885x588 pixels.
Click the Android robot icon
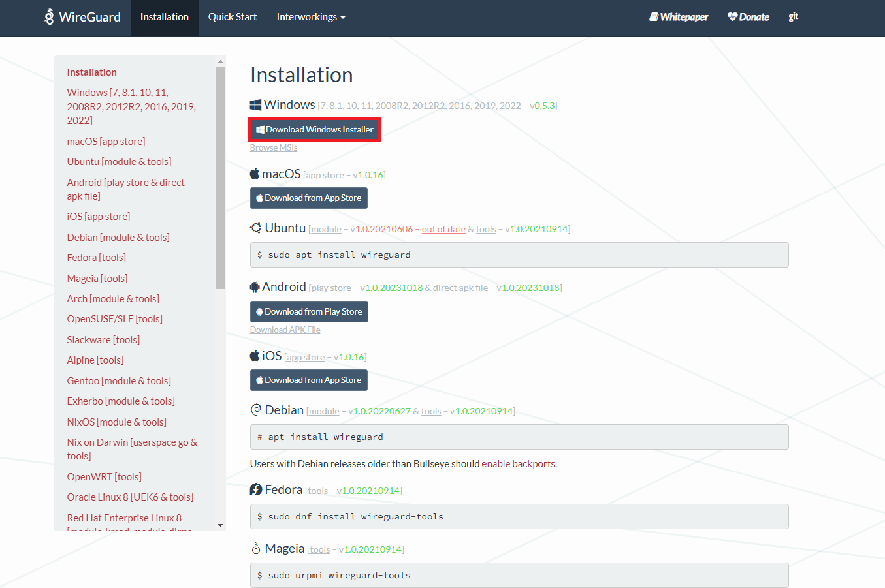(255, 286)
